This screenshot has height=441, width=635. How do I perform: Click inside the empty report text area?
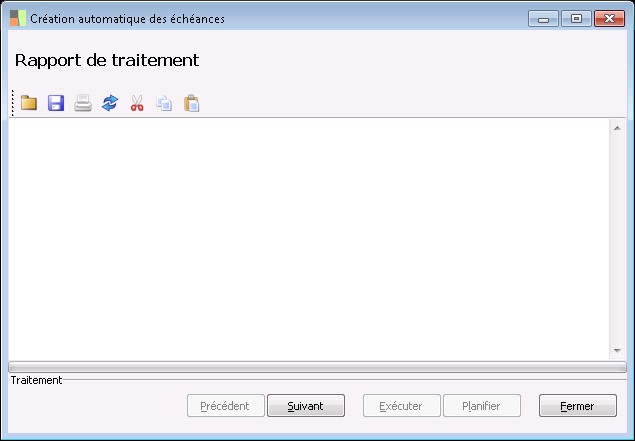point(309,239)
